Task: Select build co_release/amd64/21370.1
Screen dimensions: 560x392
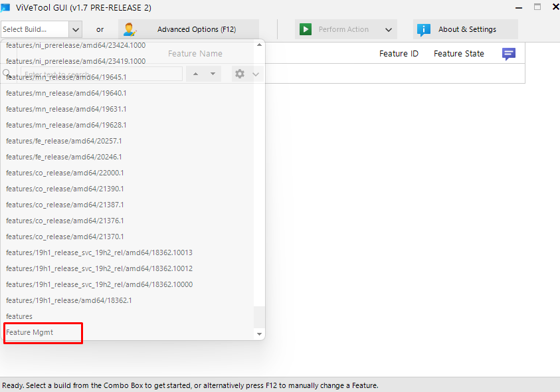Action: pyautogui.click(x=65, y=237)
